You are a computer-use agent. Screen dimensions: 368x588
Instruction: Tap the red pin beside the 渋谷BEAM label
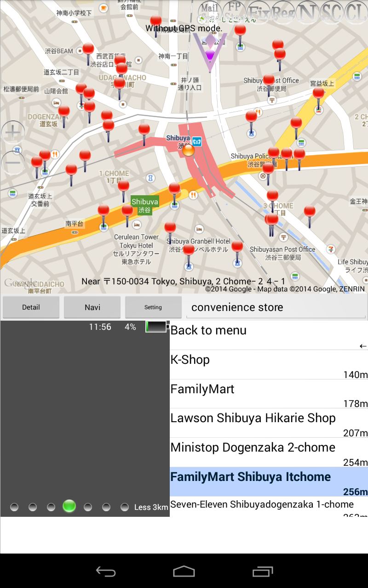pos(88,54)
